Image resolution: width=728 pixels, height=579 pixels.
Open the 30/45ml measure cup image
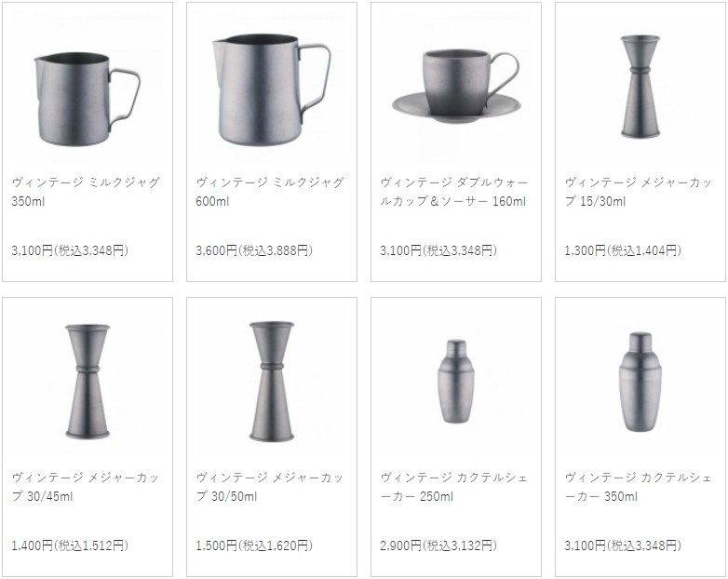pyautogui.click(x=88, y=382)
